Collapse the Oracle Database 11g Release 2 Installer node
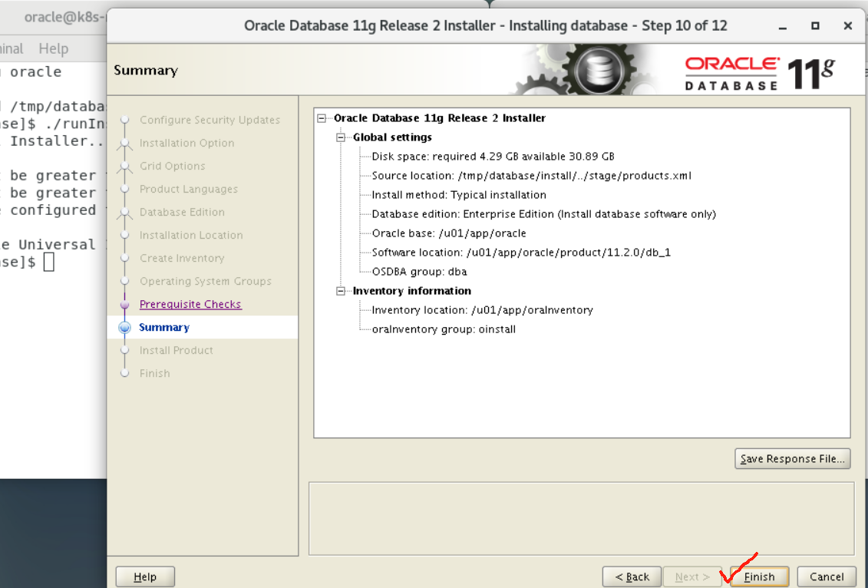This screenshot has width=868, height=588. tap(322, 118)
